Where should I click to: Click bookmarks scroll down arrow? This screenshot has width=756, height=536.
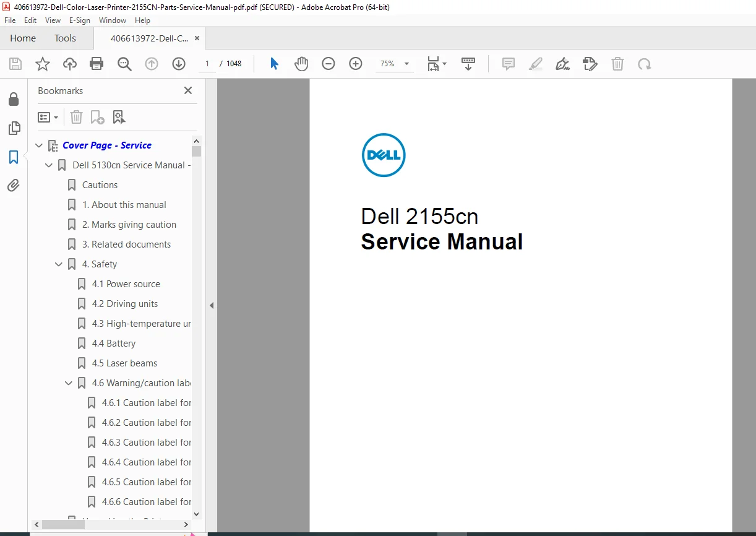coord(197,514)
